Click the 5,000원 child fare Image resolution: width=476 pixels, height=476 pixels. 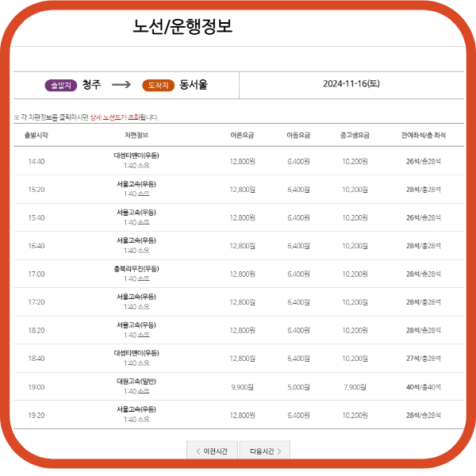coord(298,387)
